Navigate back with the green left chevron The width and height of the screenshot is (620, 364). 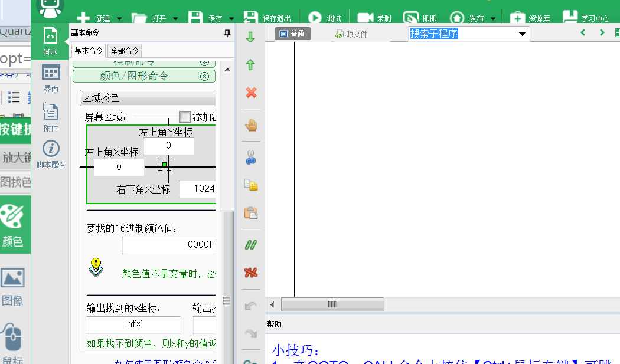point(583,32)
